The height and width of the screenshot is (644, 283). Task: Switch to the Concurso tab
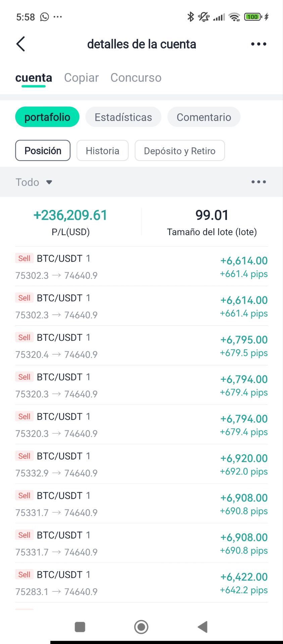(136, 77)
